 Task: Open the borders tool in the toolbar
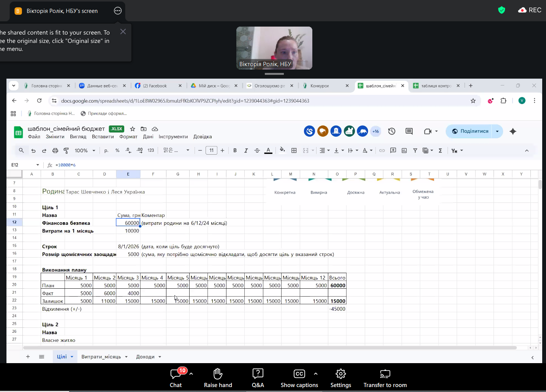[x=294, y=151]
